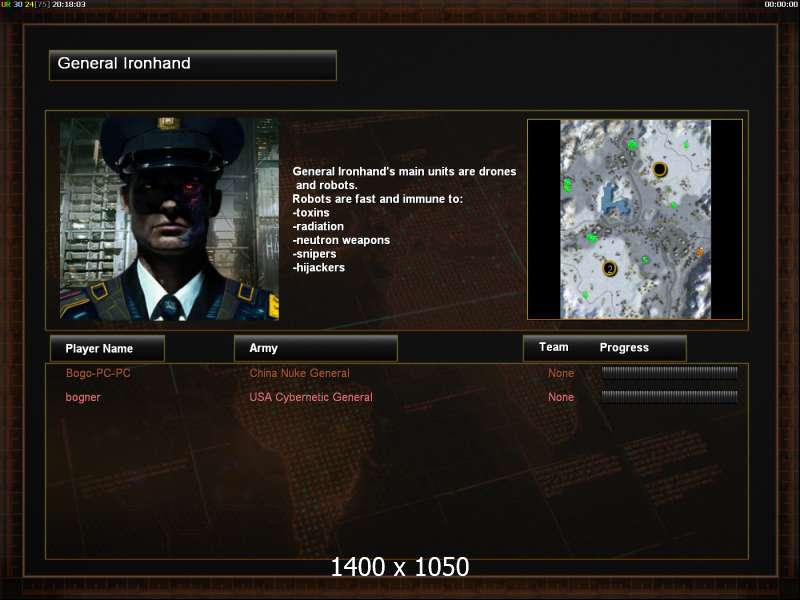Click the Team value None for bogner

561,397
